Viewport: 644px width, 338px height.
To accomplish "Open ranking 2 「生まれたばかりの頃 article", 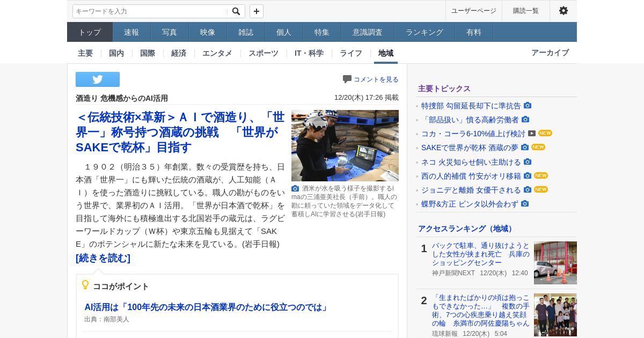I will (481, 311).
